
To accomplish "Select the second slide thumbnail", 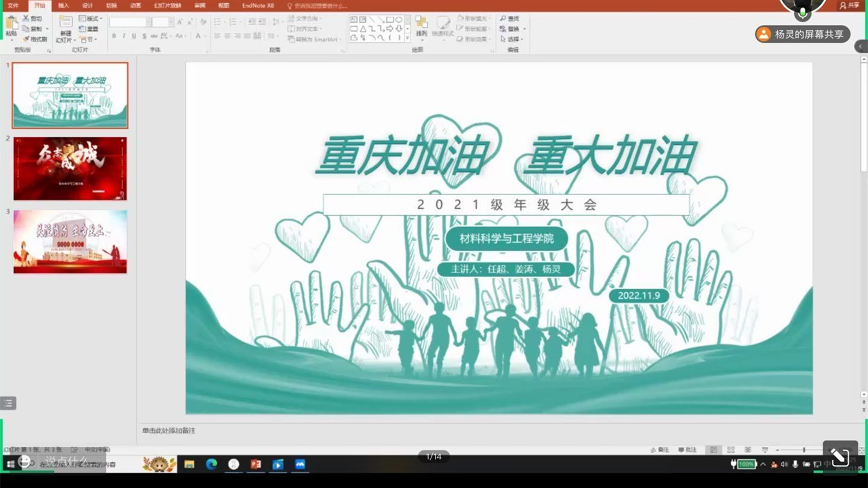I will (x=70, y=169).
